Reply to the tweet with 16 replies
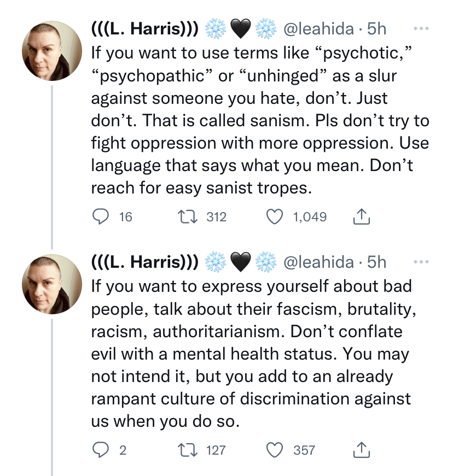The height and width of the screenshot is (476, 453). click(x=99, y=217)
